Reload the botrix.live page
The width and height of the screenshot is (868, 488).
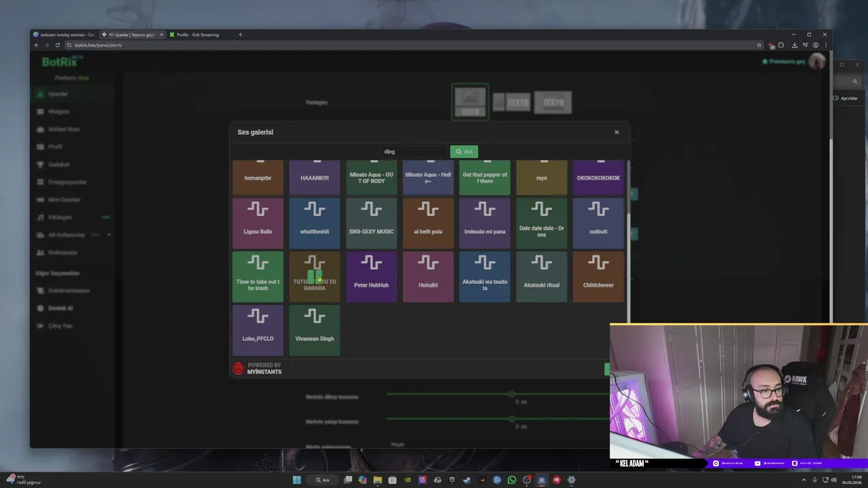click(58, 45)
